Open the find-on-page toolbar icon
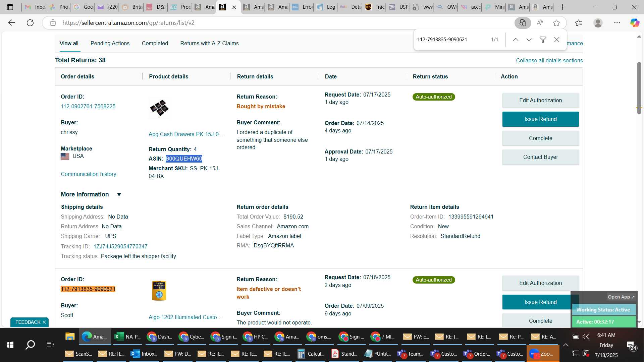 point(522,23)
